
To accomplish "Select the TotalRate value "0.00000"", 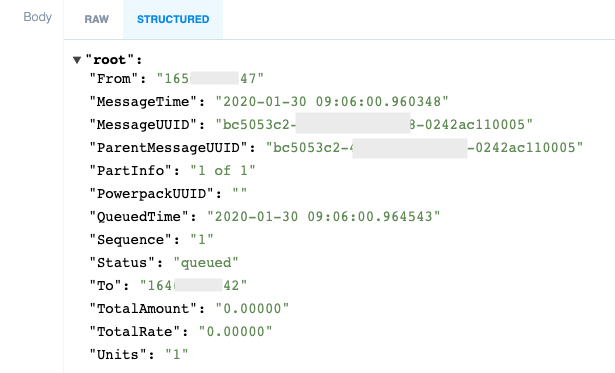I will 235,332.
